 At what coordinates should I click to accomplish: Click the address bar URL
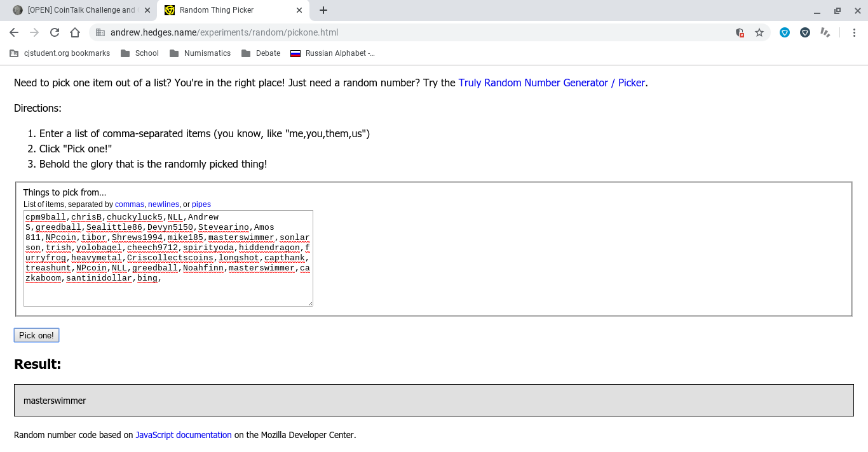tap(224, 32)
